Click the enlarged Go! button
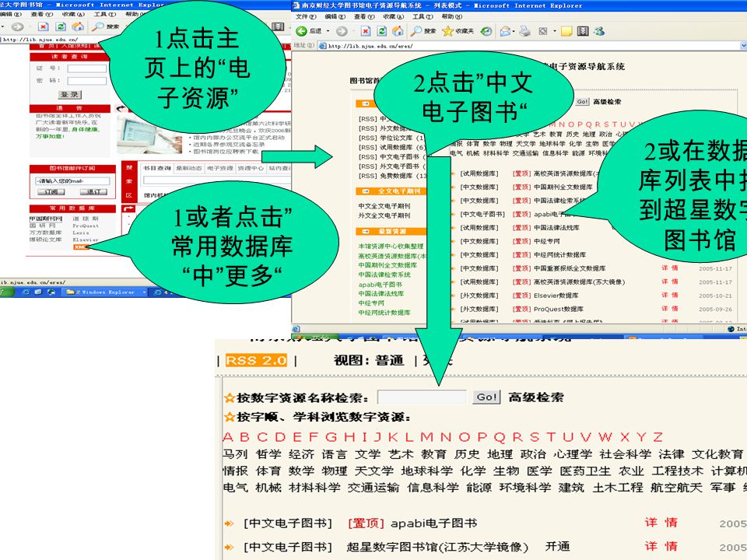 [x=486, y=397]
